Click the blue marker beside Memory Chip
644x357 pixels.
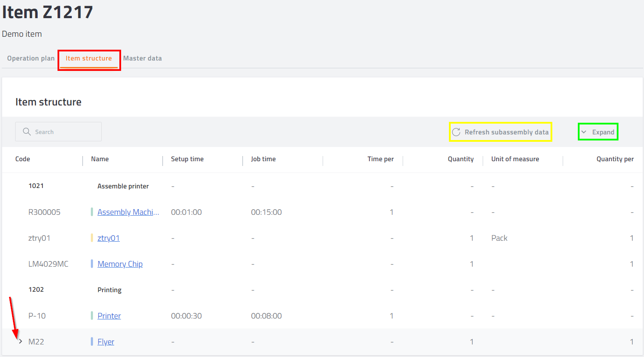coord(92,264)
